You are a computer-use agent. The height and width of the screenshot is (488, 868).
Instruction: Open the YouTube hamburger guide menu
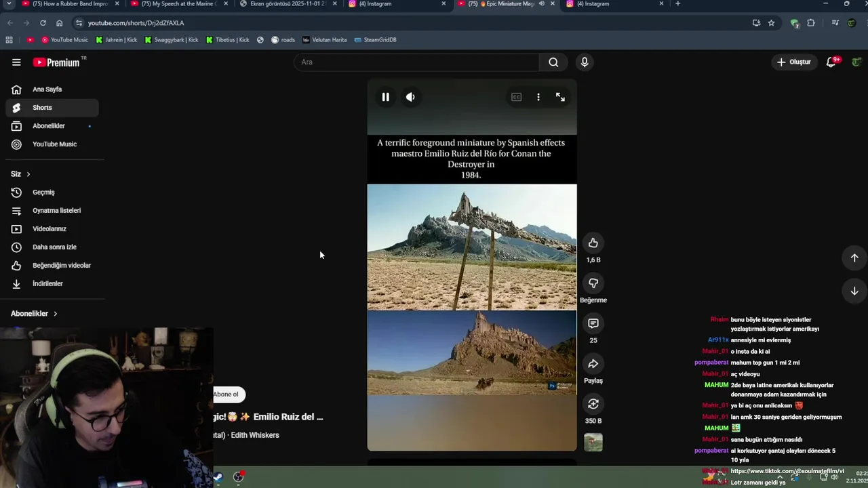pyautogui.click(x=16, y=62)
